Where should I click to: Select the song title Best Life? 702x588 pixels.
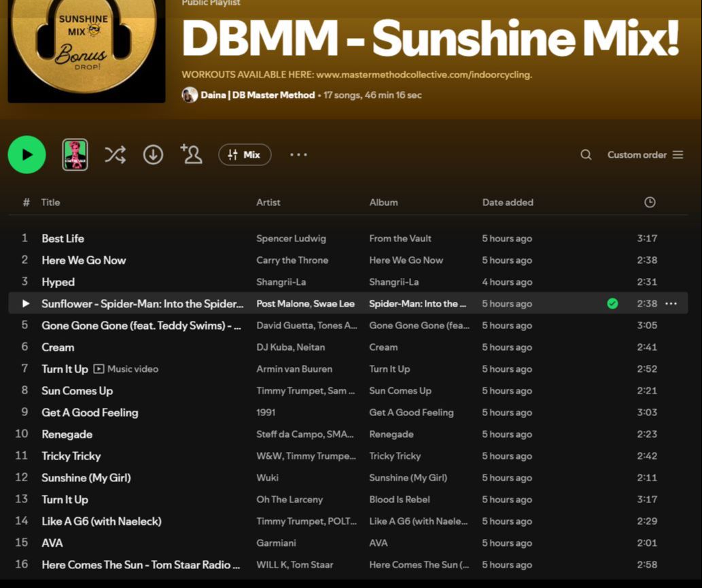63,238
